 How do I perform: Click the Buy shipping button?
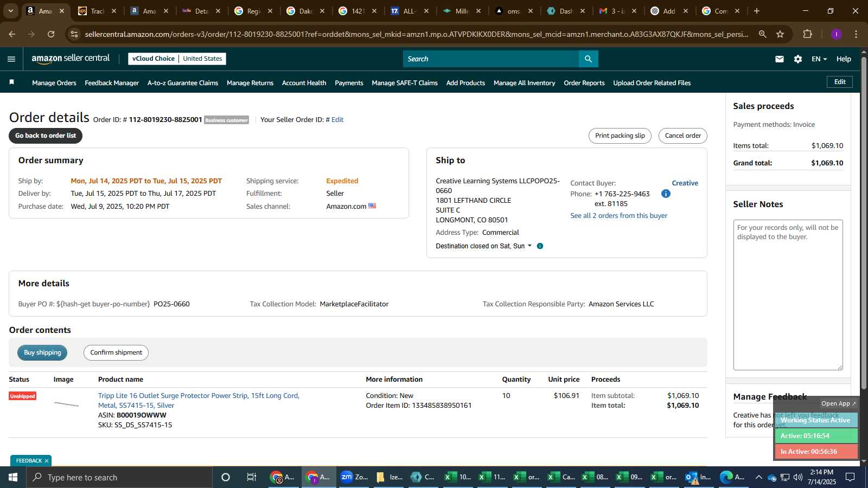pyautogui.click(x=42, y=352)
